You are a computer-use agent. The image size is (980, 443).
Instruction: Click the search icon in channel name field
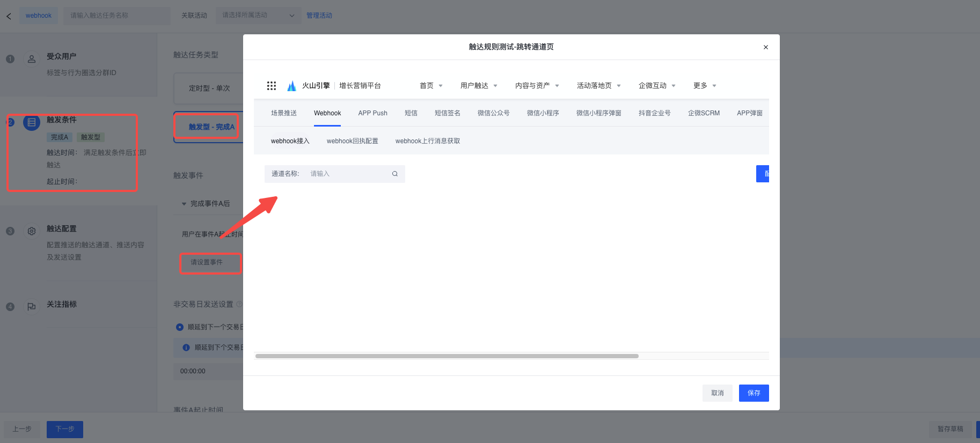coord(395,174)
